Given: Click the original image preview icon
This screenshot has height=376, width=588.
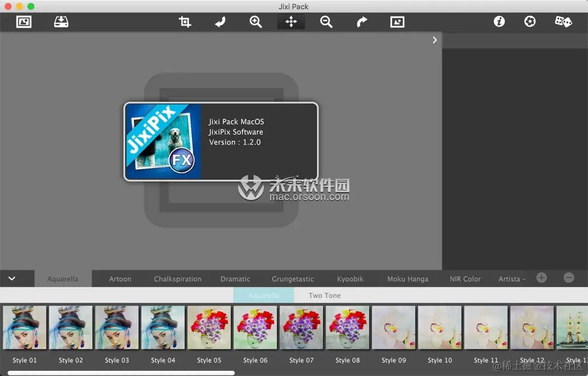Looking at the screenshot, I should click(x=397, y=22).
